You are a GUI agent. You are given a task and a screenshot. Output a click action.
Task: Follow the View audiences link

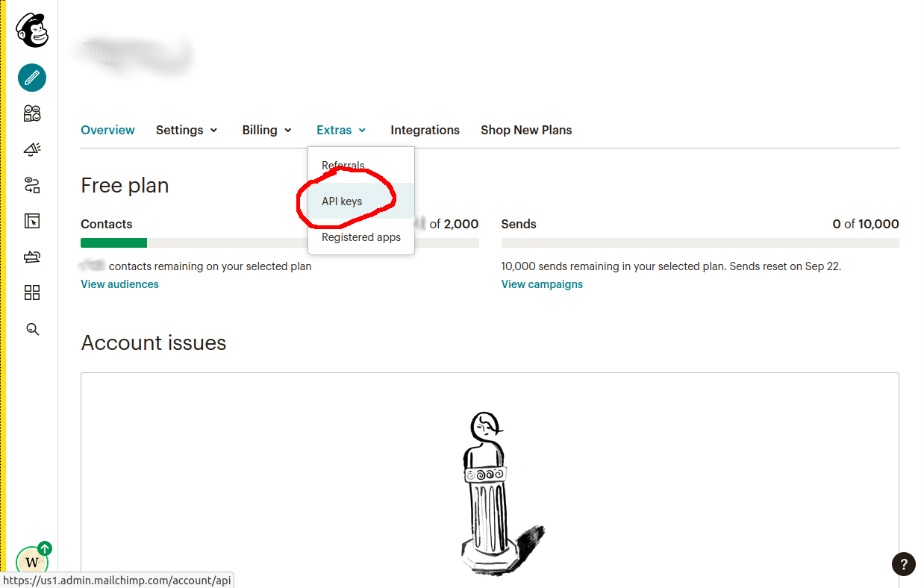(119, 284)
